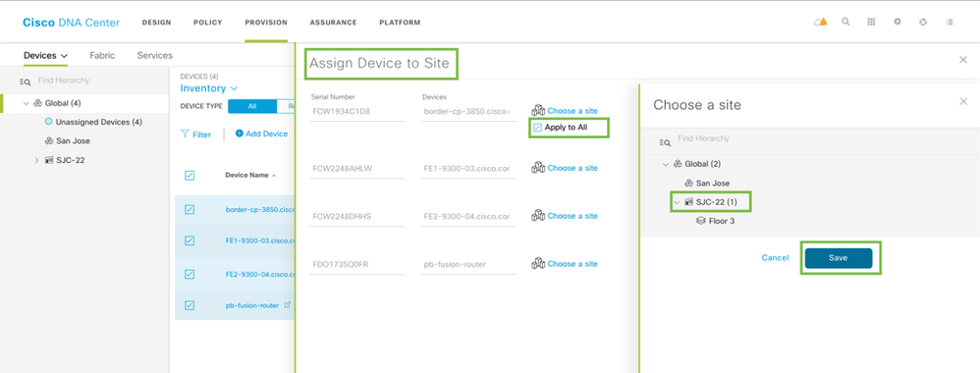Viewport: 980px width, 373px height.
Task: Click SJC-22 building icon in left sidebar
Action: point(49,160)
